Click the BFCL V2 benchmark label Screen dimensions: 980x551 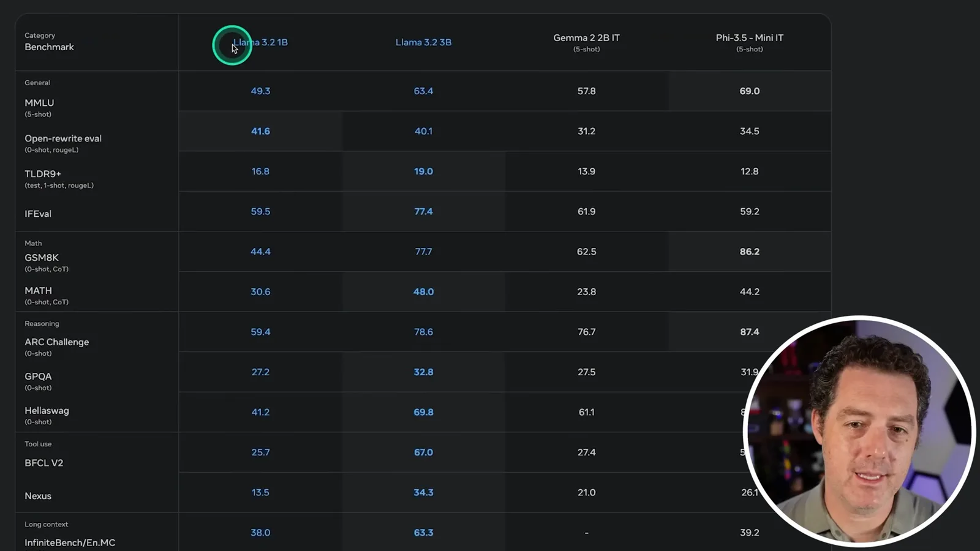click(43, 463)
